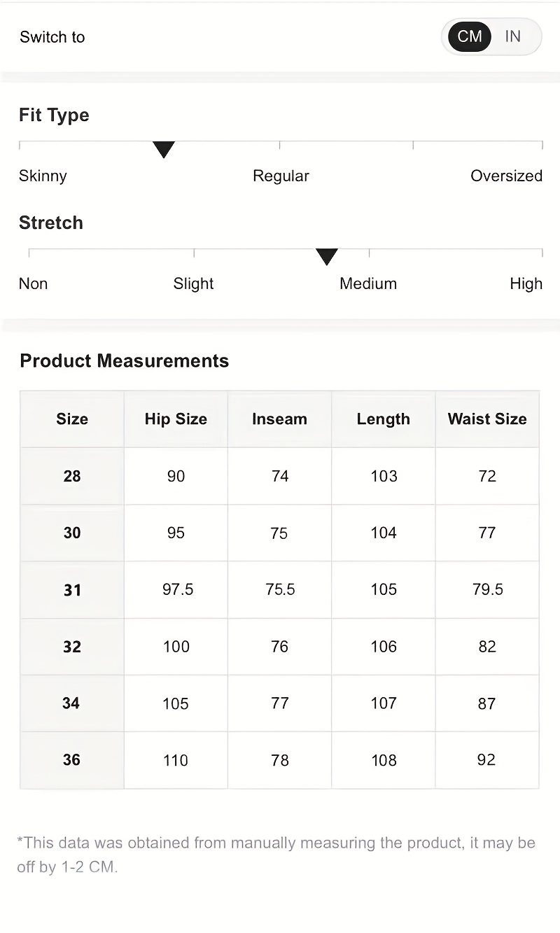Click the Waist Size column header

[x=487, y=419]
